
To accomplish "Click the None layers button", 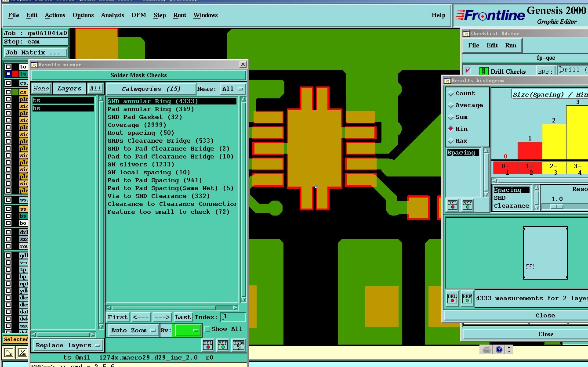I will (41, 89).
